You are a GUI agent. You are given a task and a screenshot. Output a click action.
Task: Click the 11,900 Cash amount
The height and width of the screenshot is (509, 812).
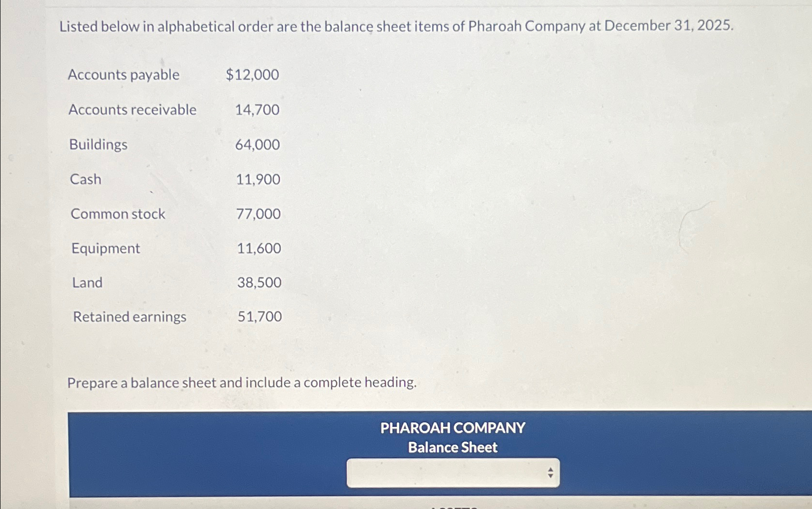click(x=257, y=179)
